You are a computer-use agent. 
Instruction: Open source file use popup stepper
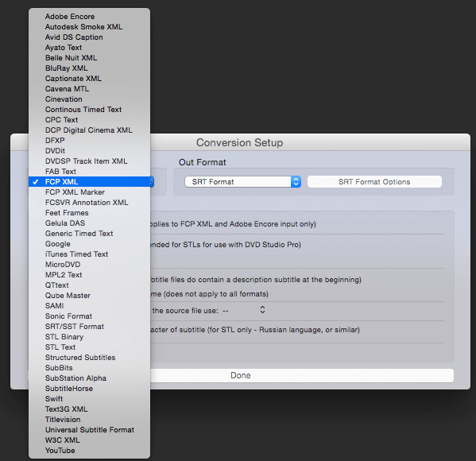coord(262,310)
